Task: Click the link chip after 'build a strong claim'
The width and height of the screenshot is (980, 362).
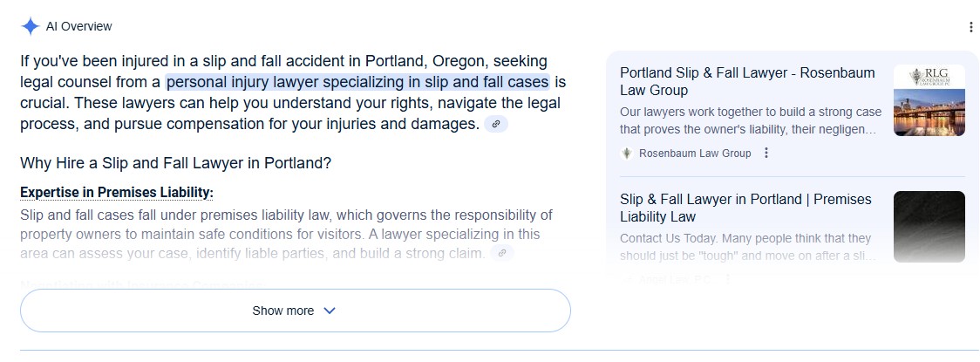Action: [x=502, y=253]
